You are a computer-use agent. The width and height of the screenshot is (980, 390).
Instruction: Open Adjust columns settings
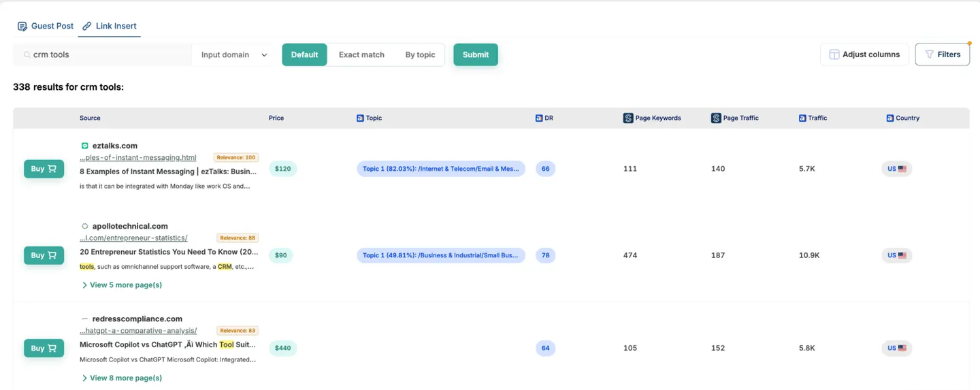[x=864, y=54]
